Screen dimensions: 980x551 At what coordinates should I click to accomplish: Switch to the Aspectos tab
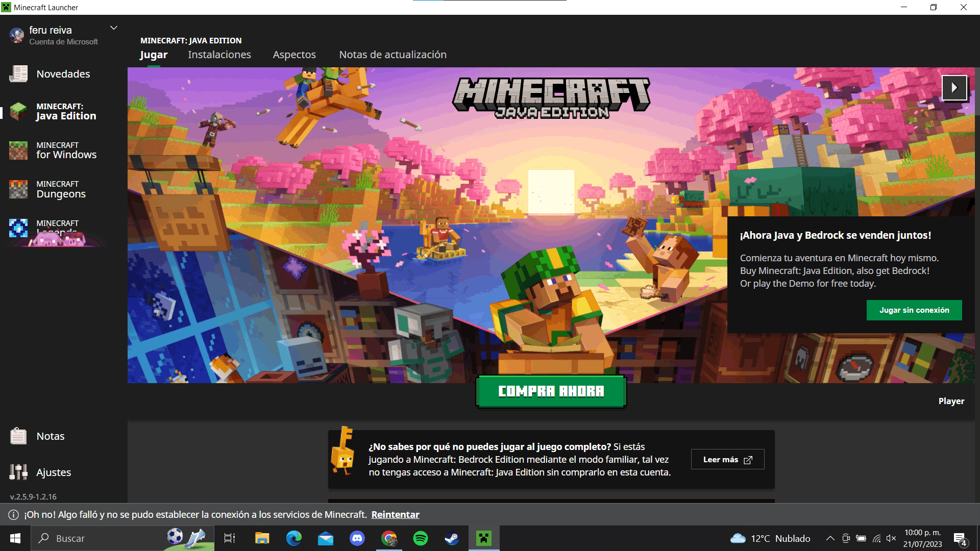(x=295, y=55)
